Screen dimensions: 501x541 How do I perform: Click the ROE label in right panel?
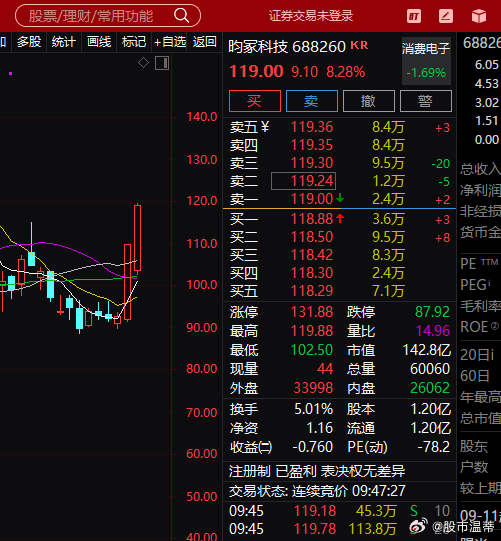click(x=480, y=327)
